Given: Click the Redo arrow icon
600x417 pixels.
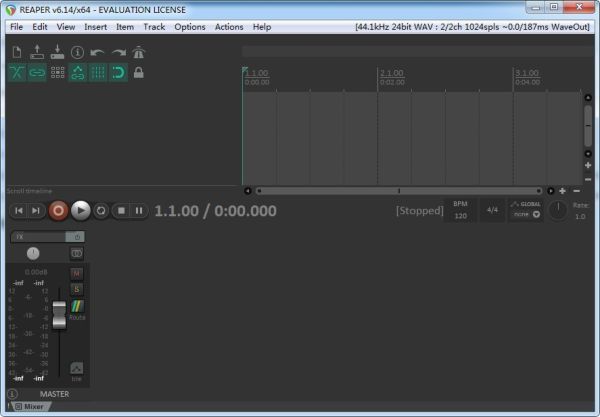Looking at the screenshot, I should (119, 52).
